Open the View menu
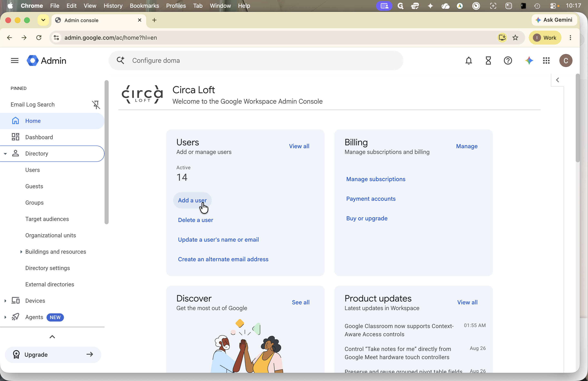Image resolution: width=588 pixels, height=381 pixels. click(x=90, y=6)
